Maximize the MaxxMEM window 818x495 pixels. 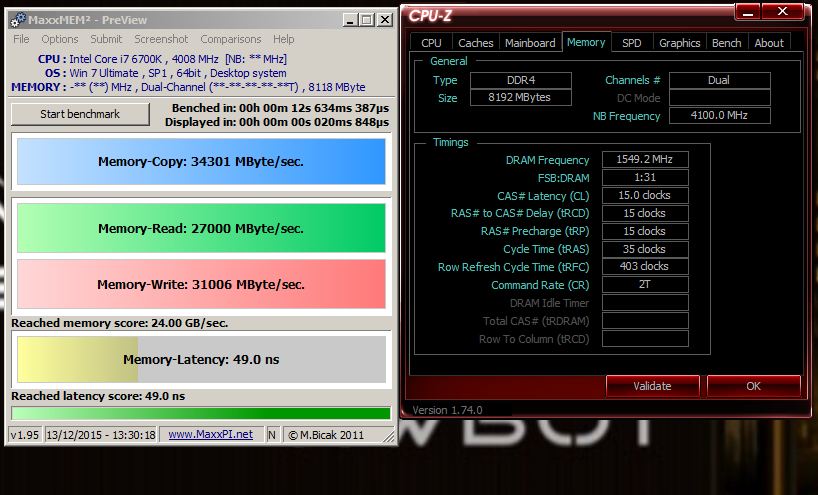(367, 20)
